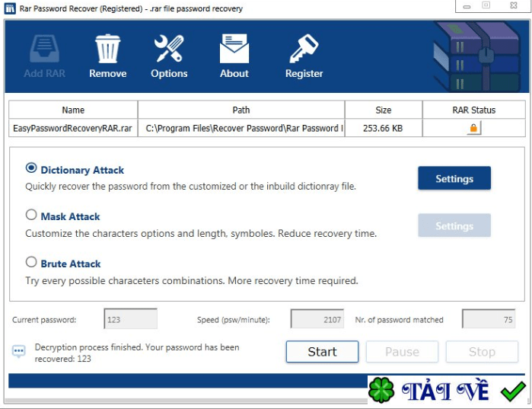Open Dictionary Attack Settings button
Screen dimensions: 532x409
(x=454, y=178)
